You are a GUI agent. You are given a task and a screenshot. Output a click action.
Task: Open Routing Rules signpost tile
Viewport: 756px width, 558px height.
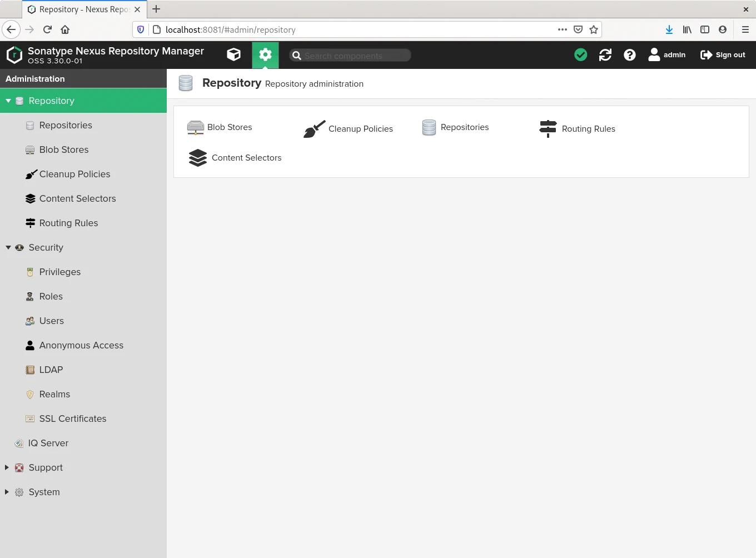(577, 129)
